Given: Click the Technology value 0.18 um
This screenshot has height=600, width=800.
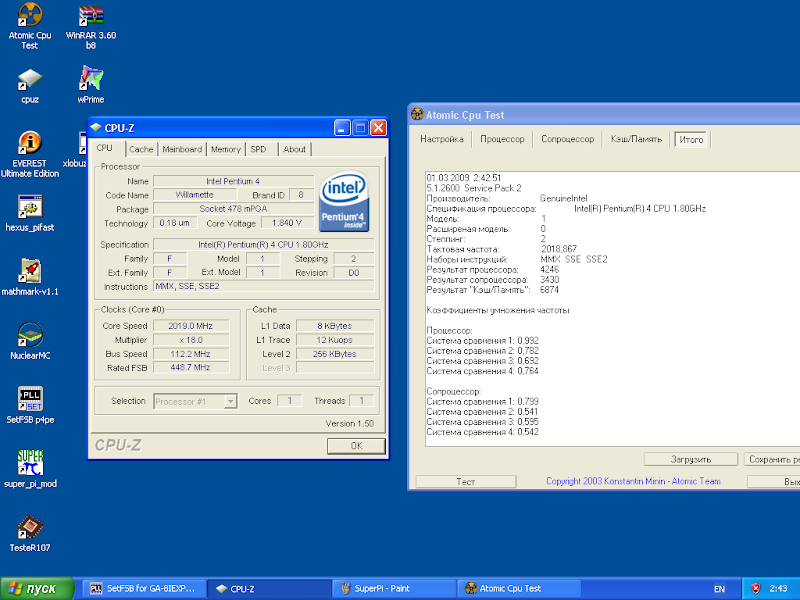Looking at the screenshot, I should point(174,223).
